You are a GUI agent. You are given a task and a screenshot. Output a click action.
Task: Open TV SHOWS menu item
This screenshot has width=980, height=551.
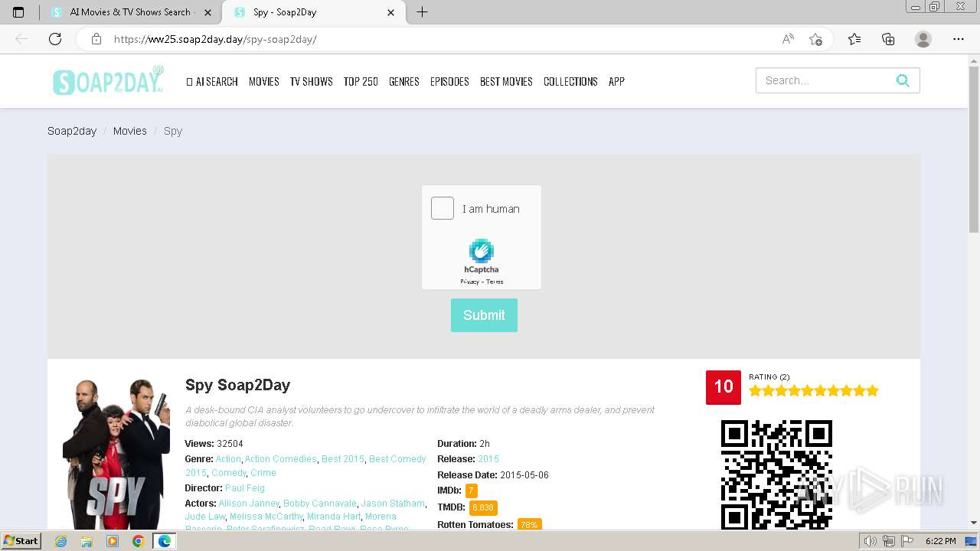(x=311, y=81)
